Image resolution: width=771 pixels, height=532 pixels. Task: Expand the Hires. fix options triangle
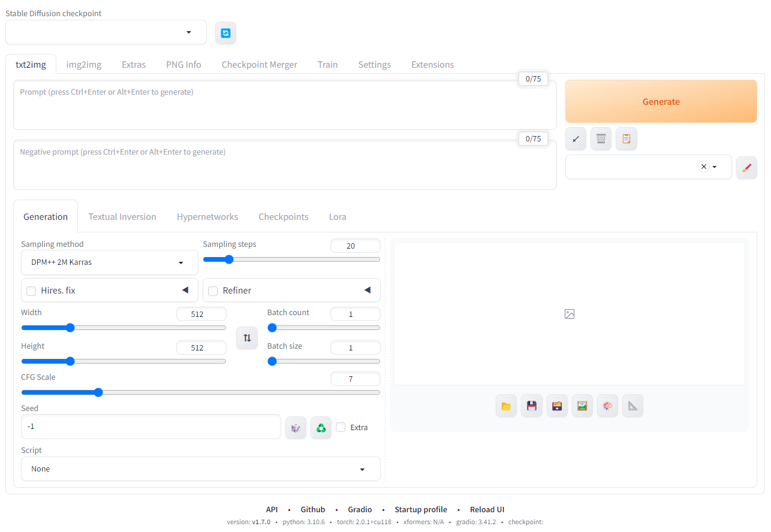pos(185,291)
